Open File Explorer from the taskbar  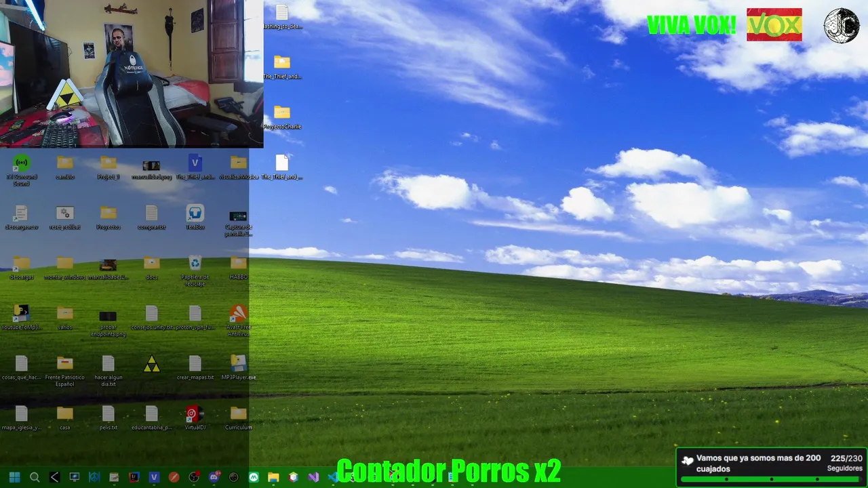pos(273,477)
